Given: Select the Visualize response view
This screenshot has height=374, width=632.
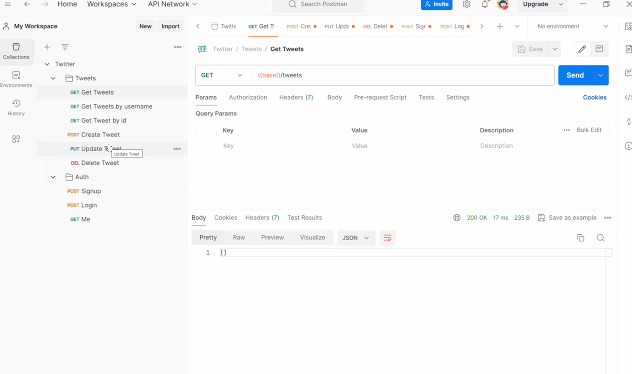Looking at the screenshot, I should point(312,238).
